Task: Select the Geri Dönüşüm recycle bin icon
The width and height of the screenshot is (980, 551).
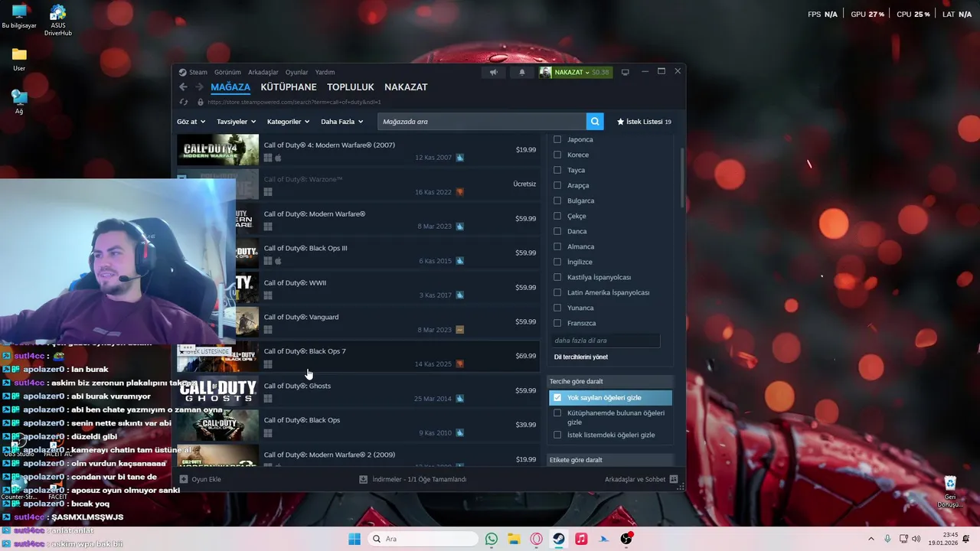Action: coord(950,492)
